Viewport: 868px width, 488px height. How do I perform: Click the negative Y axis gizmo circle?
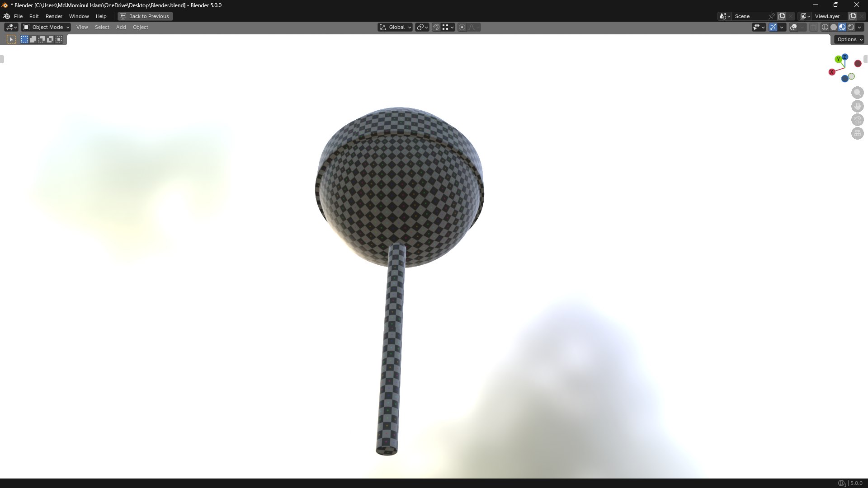[x=851, y=76]
